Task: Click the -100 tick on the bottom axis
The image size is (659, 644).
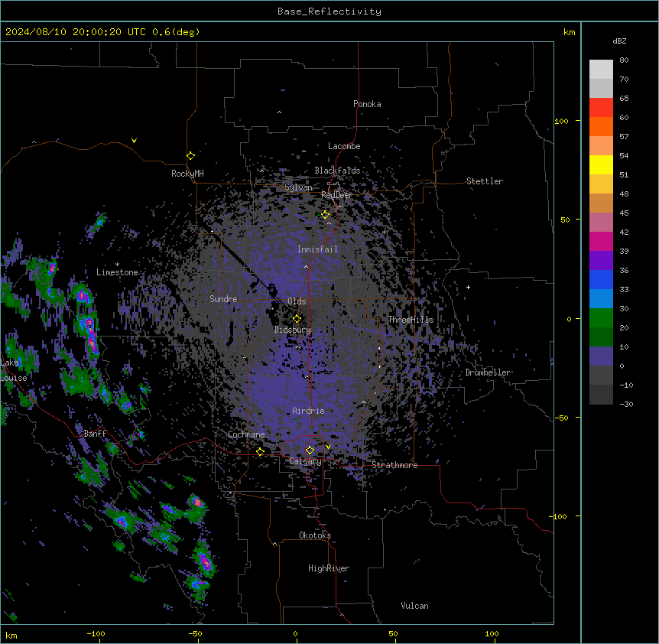Action: (x=96, y=633)
